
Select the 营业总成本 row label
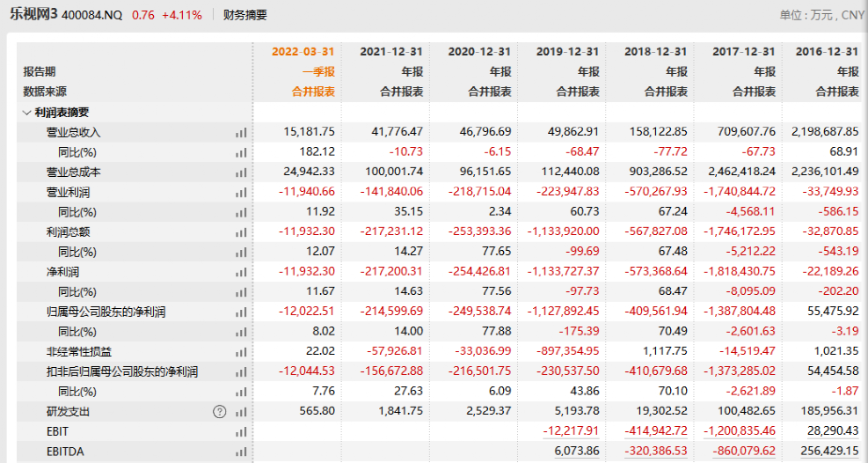(x=74, y=173)
